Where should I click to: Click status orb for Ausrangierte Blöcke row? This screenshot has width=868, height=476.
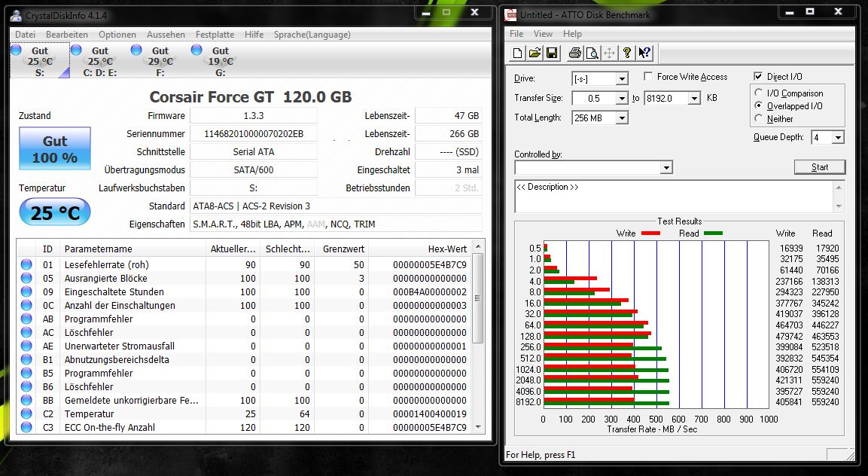tap(26, 278)
